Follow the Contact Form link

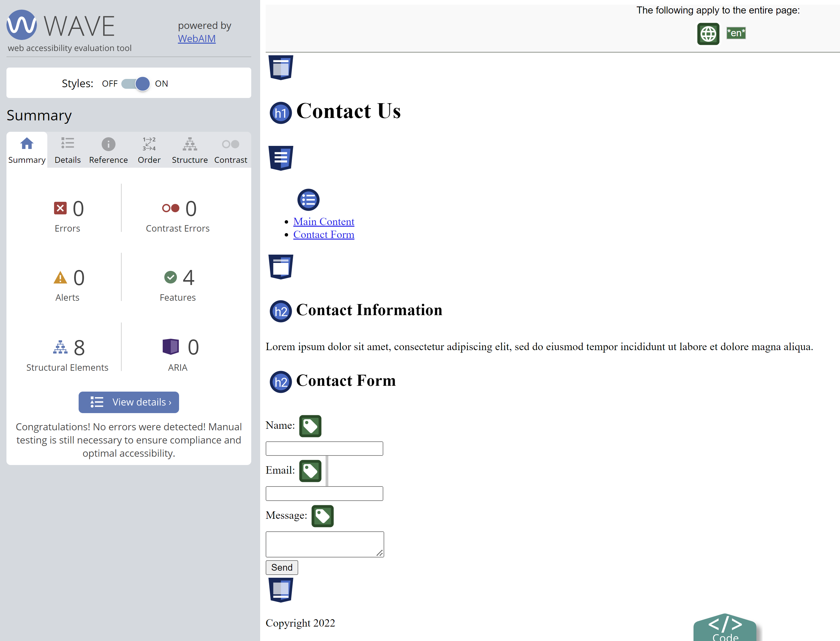coord(324,234)
